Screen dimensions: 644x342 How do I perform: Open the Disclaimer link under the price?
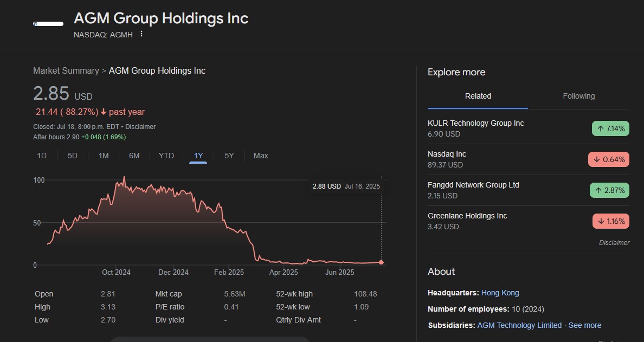click(x=140, y=127)
